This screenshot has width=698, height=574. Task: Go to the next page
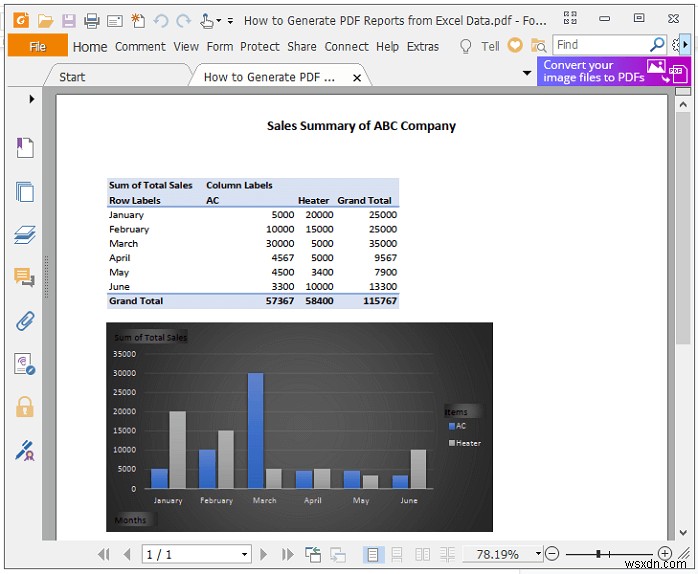(x=263, y=554)
